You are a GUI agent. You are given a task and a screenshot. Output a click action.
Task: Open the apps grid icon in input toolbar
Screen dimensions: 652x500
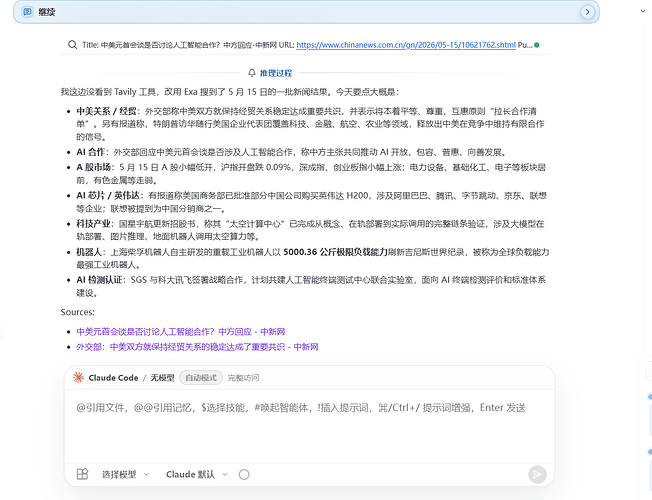[x=82, y=474]
